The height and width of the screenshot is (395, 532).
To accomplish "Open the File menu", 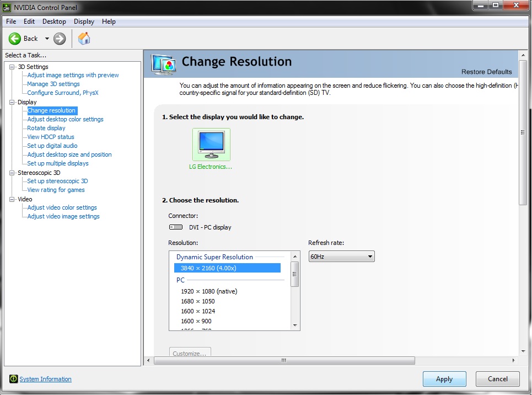I will pos(11,22).
